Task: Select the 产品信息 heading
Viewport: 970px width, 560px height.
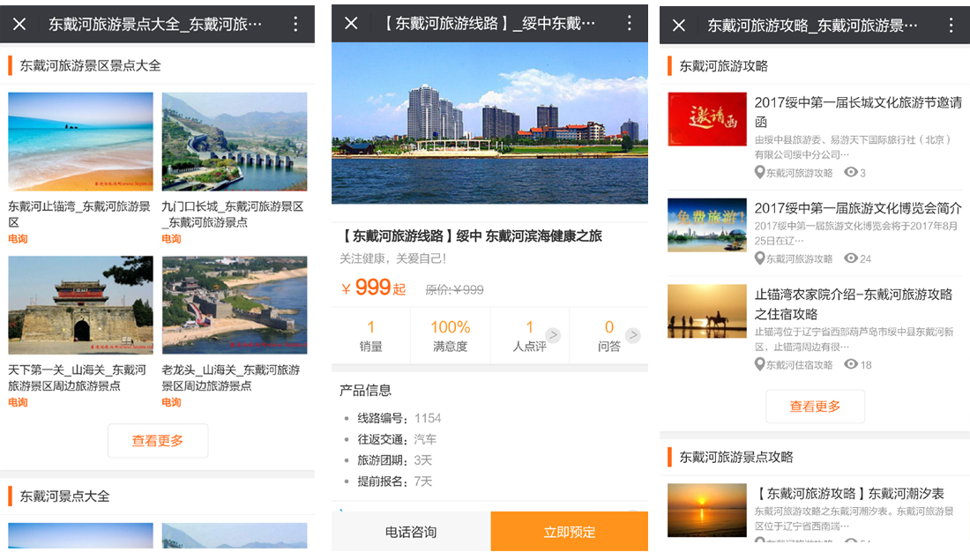Action: point(366,391)
